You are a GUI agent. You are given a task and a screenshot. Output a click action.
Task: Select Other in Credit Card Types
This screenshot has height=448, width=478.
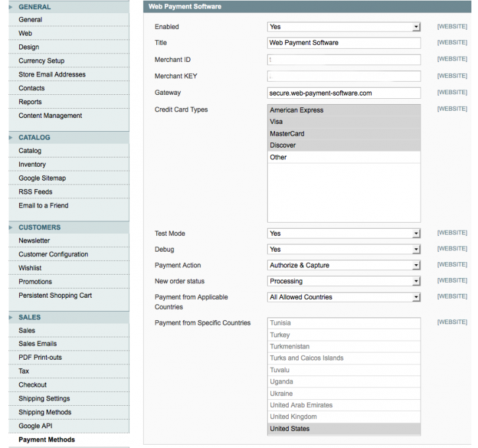click(344, 157)
